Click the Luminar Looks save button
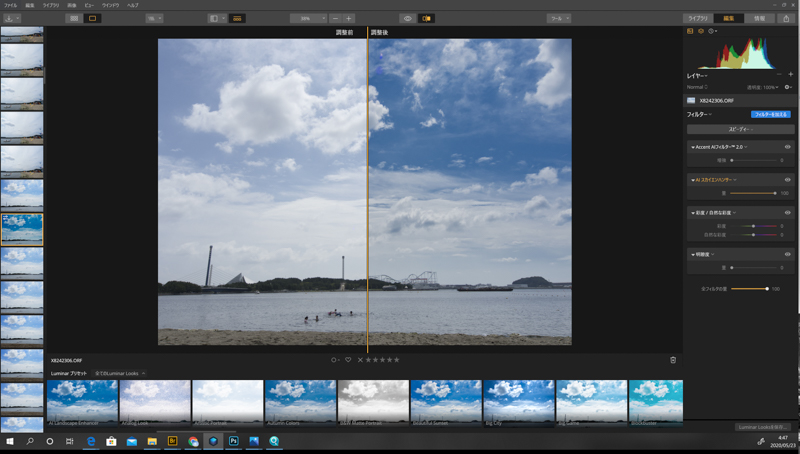 [763, 427]
